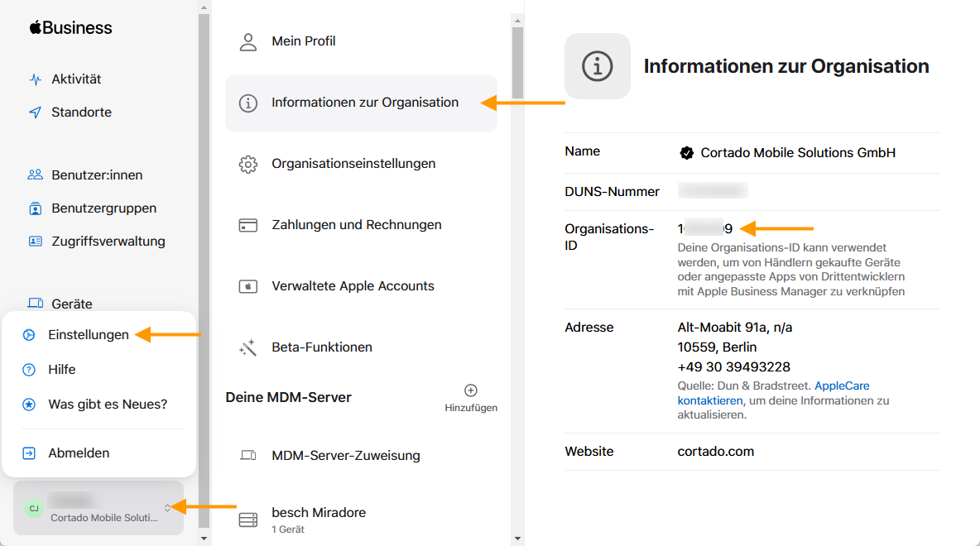Click the phone number +49 30 39493228
The width and height of the screenshot is (980, 546).
pos(733,367)
